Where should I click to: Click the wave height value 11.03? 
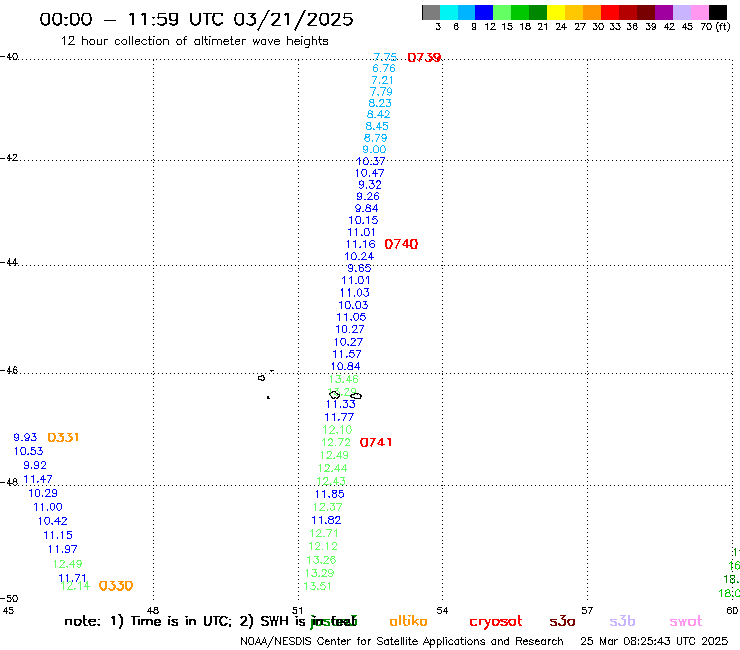click(x=355, y=293)
